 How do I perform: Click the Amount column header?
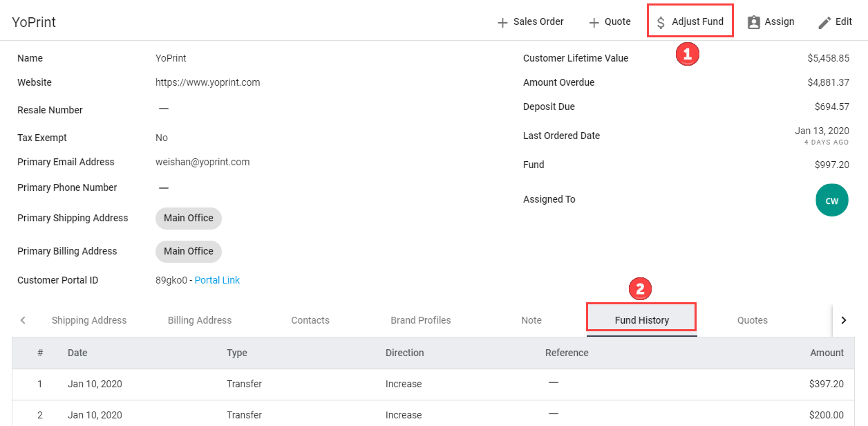827,353
